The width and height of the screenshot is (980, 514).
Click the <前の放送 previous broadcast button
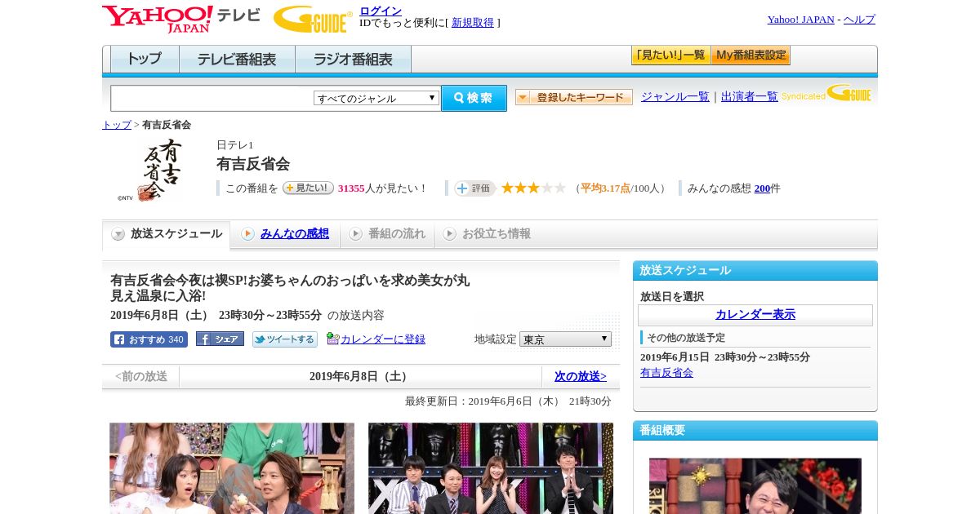141,377
